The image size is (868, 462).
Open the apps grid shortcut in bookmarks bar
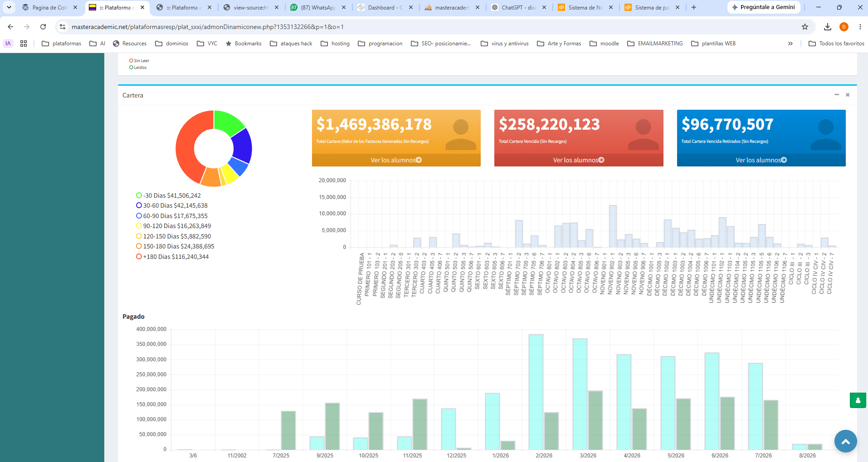pos(24,44)
